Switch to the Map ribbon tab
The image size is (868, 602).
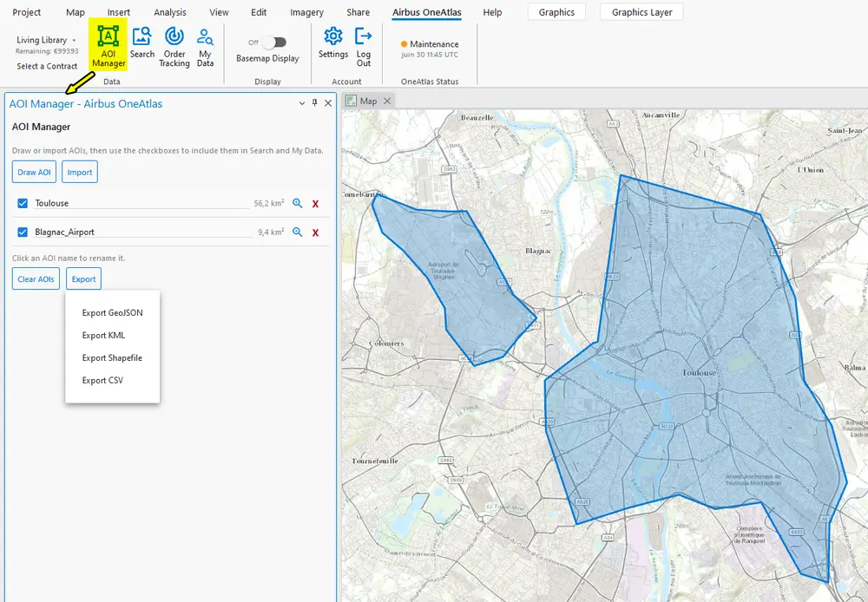coord(76,12)
